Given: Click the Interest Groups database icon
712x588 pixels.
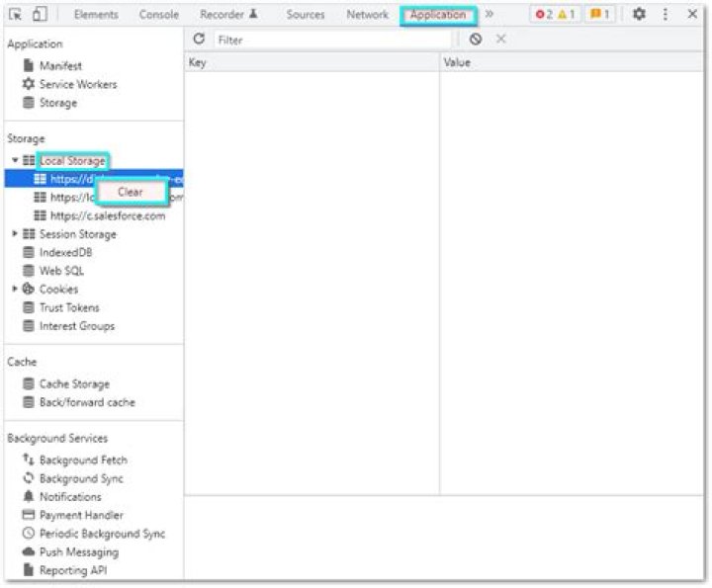Looking at the screenshot, I should pyautogui.click(x=29, y=326).
